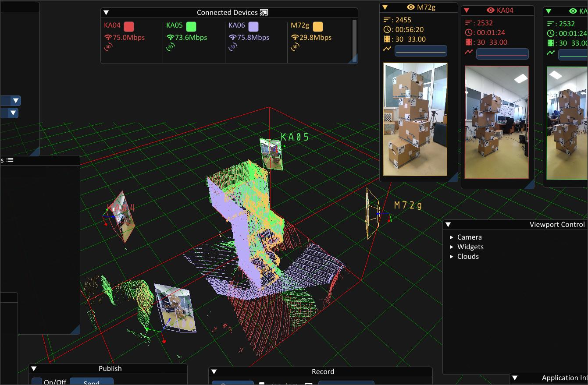Click the KA06 wifi signal icon

232,38
